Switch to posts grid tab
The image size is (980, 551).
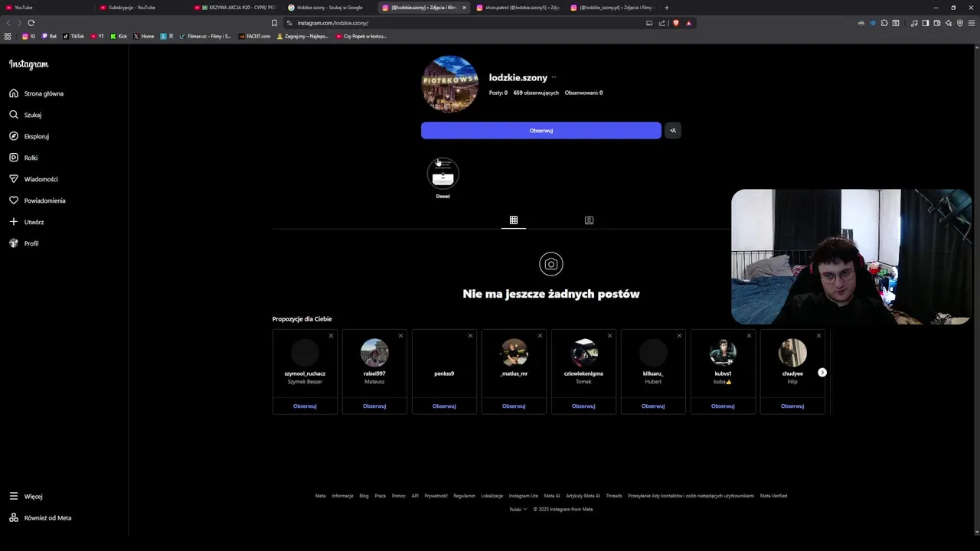(514, 220)
